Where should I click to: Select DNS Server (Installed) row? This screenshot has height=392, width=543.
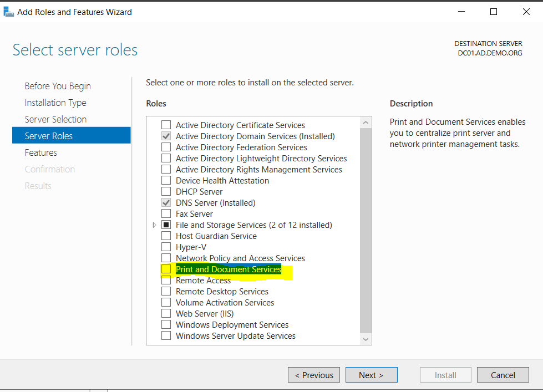(215, 202)
